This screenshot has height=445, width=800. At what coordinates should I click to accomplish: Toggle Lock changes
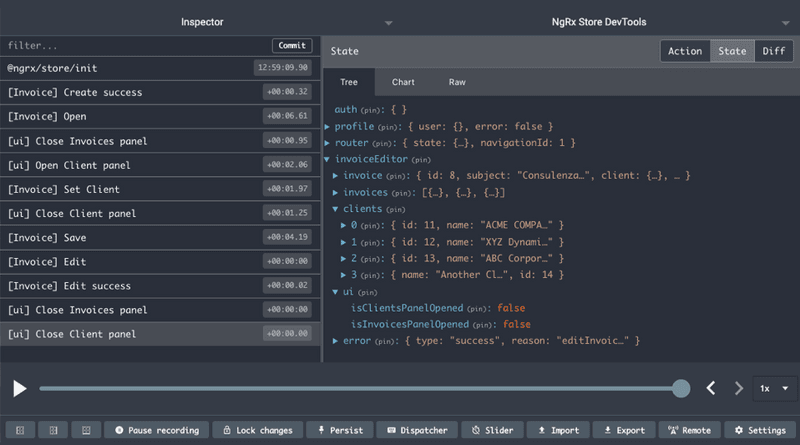pyautogui.click(x=258, y=430)
